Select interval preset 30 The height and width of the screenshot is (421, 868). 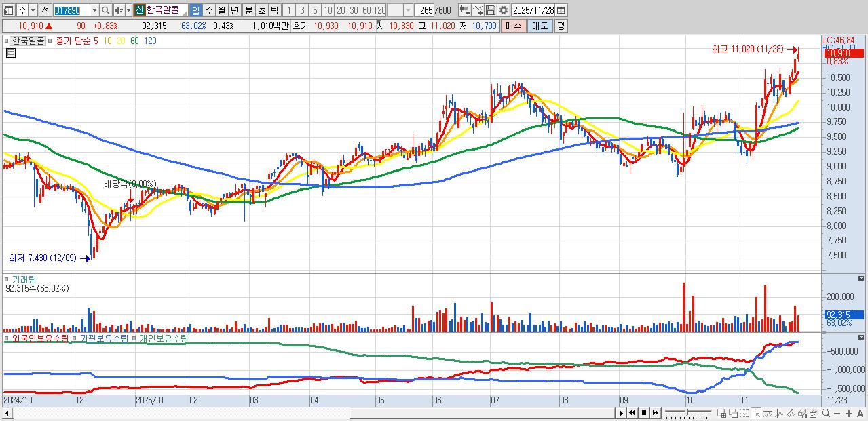tap(354, 10)
